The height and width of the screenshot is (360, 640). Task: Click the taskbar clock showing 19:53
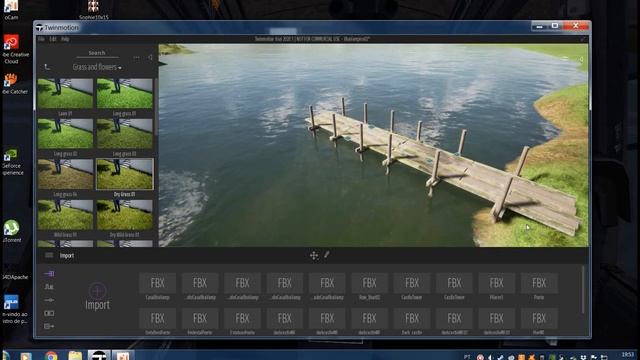click(x=628, y=355)
